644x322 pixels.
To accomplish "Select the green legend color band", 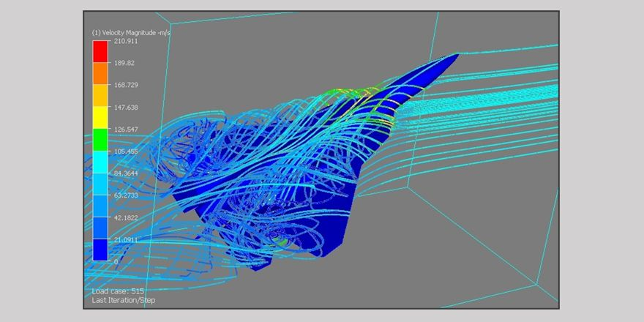I will click(100, 140).
